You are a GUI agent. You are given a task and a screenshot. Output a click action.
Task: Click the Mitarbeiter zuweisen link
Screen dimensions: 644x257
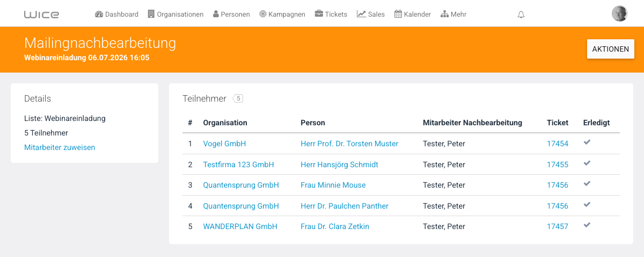click(x=60, y=147)
